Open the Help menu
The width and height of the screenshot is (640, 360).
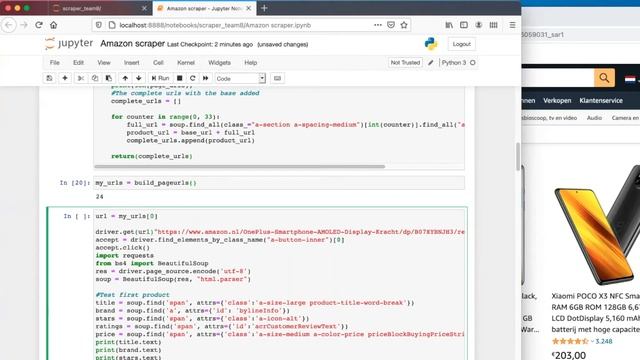coord(251,62)
